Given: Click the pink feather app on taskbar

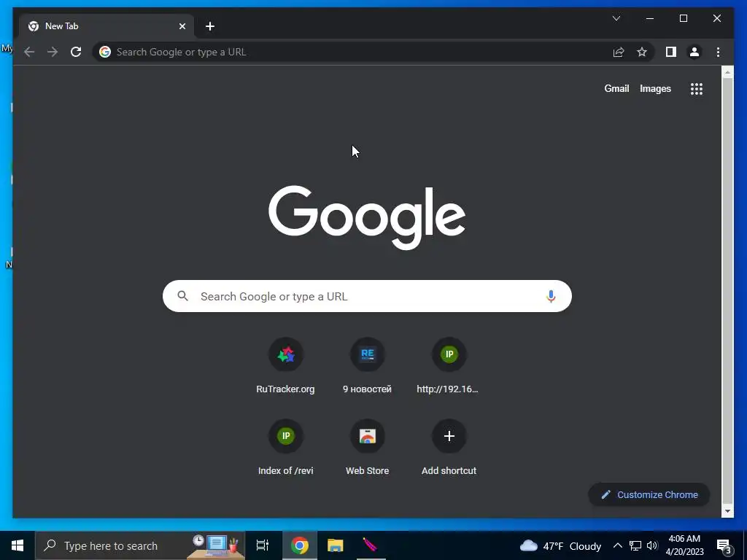Looking at the screenshot, I should [x=370, y=545].
